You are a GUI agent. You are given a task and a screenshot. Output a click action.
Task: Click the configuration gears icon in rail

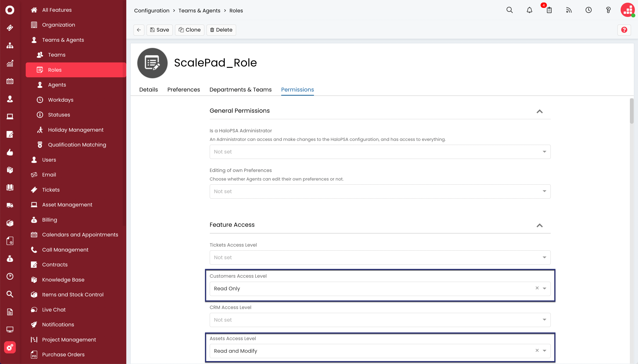(10, 347)
